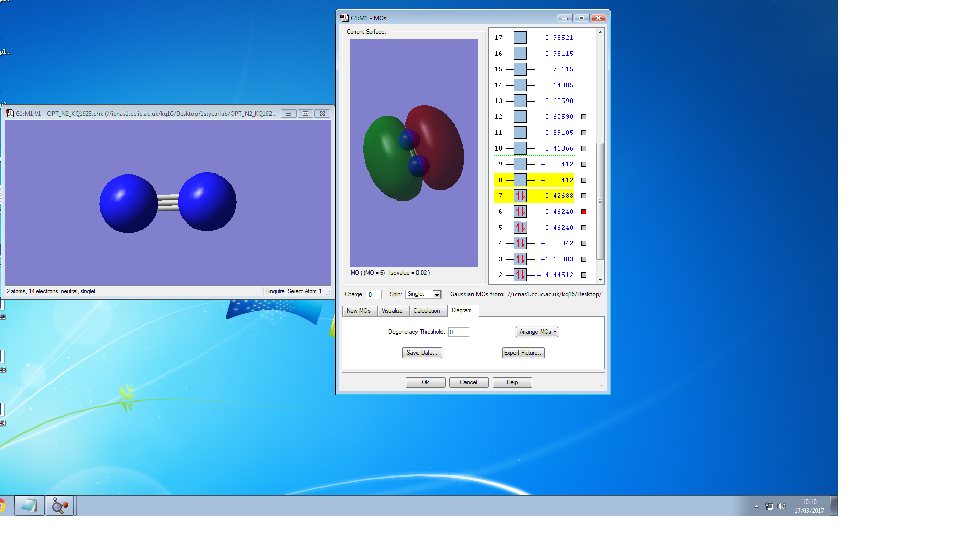Click the GaussView molecule icon in taskbar
Image resolution: width=980 pixels, height=551 pixels.
pos(60,506)
